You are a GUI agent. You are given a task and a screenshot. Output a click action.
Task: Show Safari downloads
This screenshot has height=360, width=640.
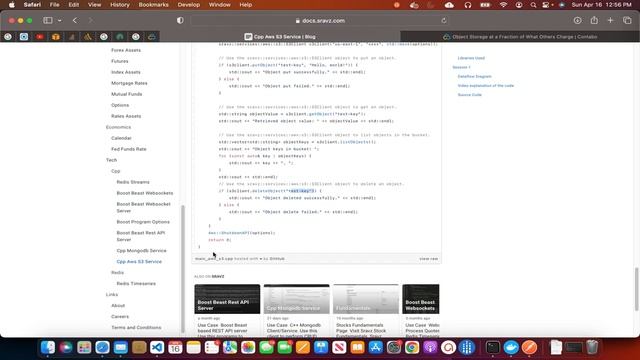point(577,20)
